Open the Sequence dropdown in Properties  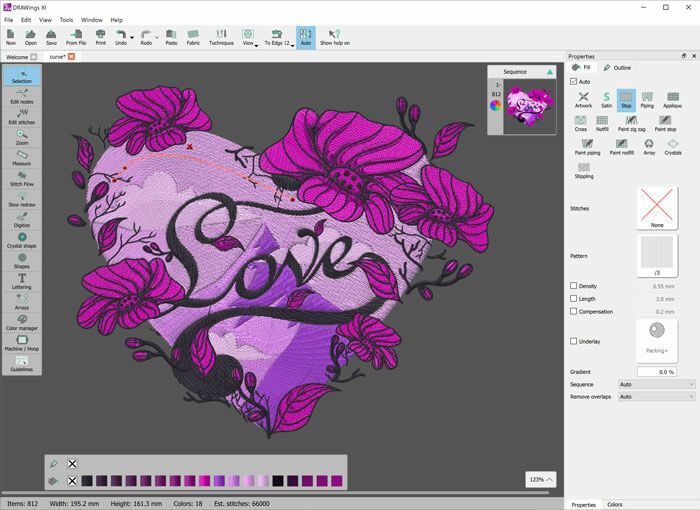click(656, 384)
